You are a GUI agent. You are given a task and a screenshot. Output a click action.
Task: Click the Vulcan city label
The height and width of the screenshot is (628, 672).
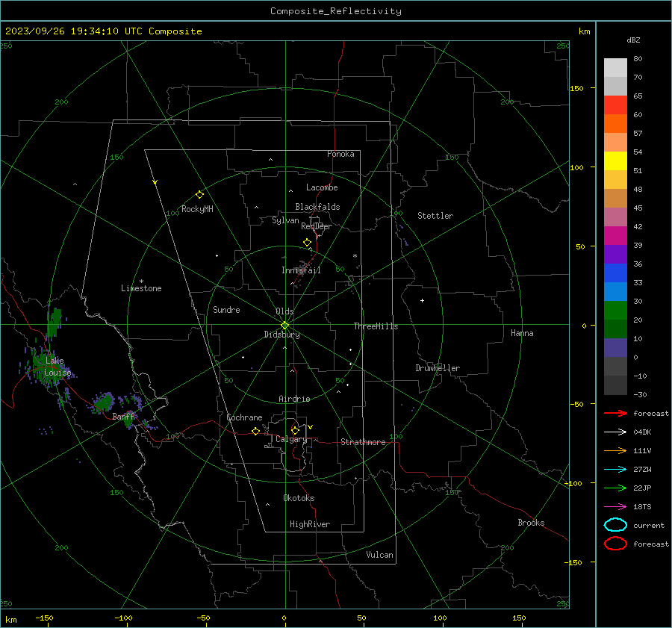click(379, 555)
